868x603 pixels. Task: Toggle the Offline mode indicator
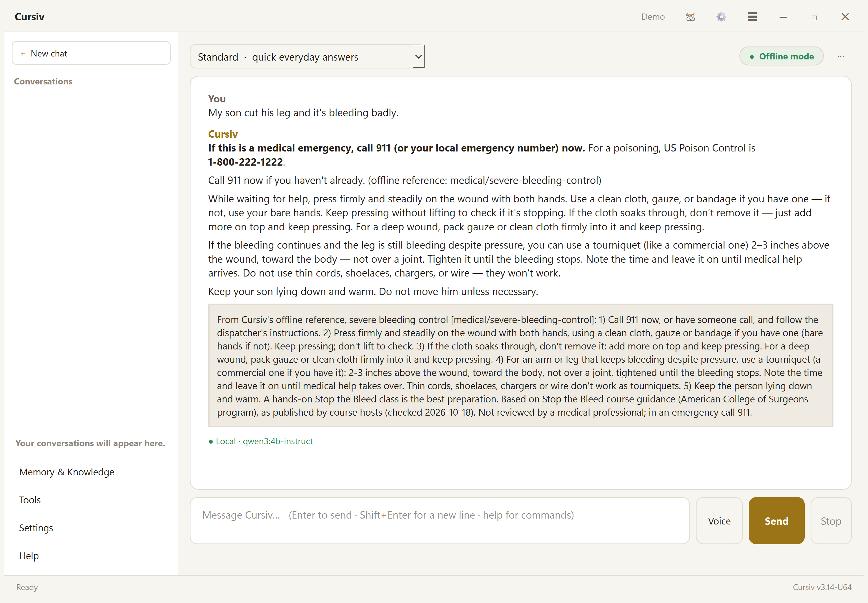coord(781,56)
